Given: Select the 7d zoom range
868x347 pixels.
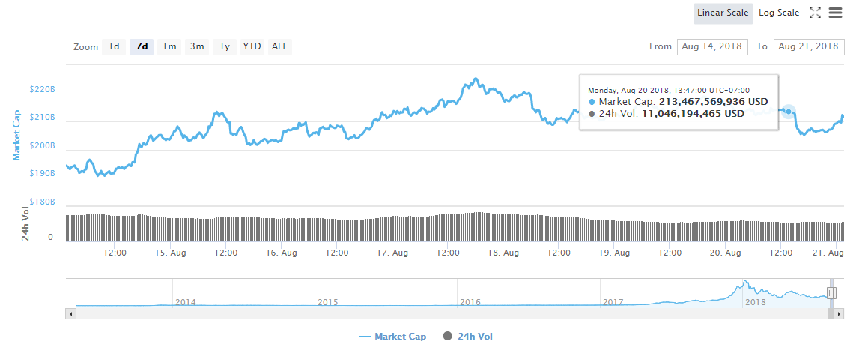Looking at the screenshot, I should click(142, 47).
